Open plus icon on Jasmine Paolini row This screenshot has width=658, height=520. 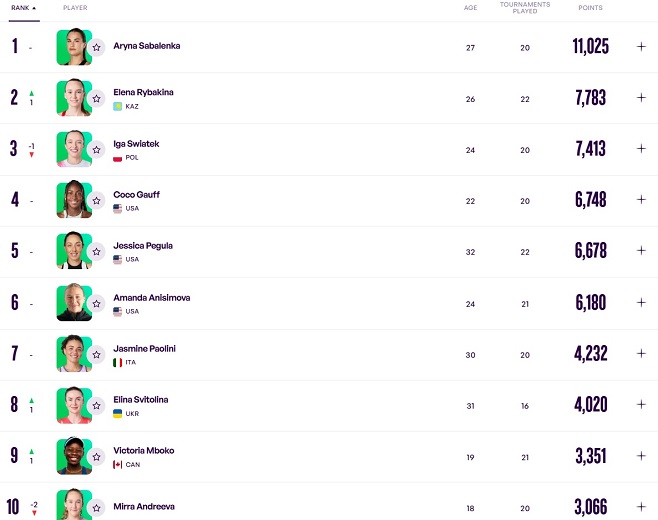[641, 353]
